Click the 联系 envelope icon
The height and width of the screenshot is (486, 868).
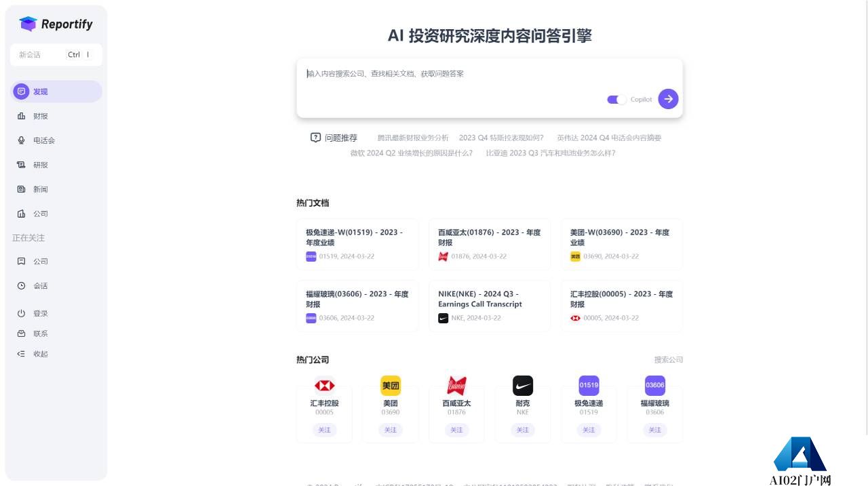click(21, 333)
